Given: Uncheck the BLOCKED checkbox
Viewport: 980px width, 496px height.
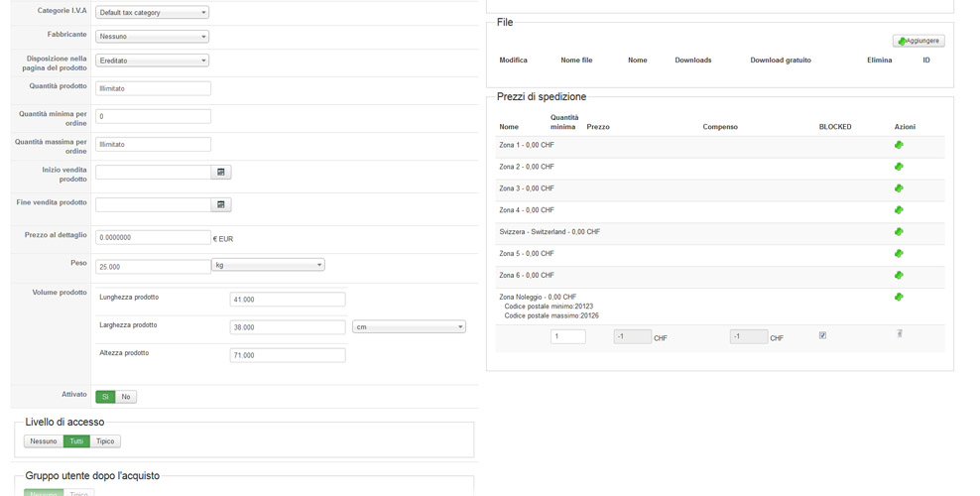Looking at the screenshot, I should pyautogui.click(x=822, y=335).
